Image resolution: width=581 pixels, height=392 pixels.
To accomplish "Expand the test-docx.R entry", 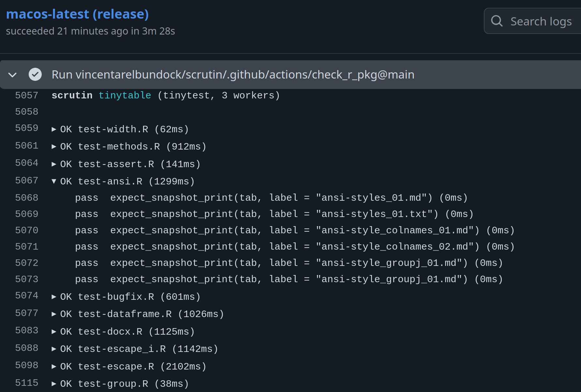I will point(54,331).
